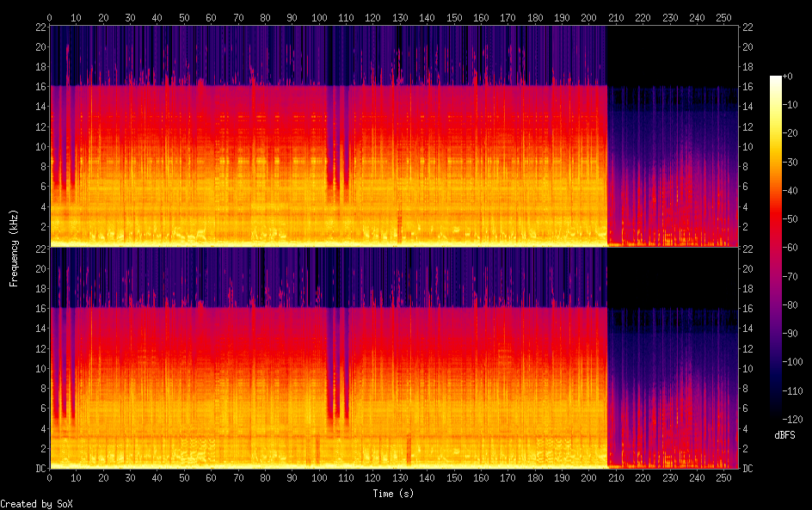The height and width of the screenshot is (510, 812).
Task: Click the '+0' value on the color scale
Action: [788, 76]
